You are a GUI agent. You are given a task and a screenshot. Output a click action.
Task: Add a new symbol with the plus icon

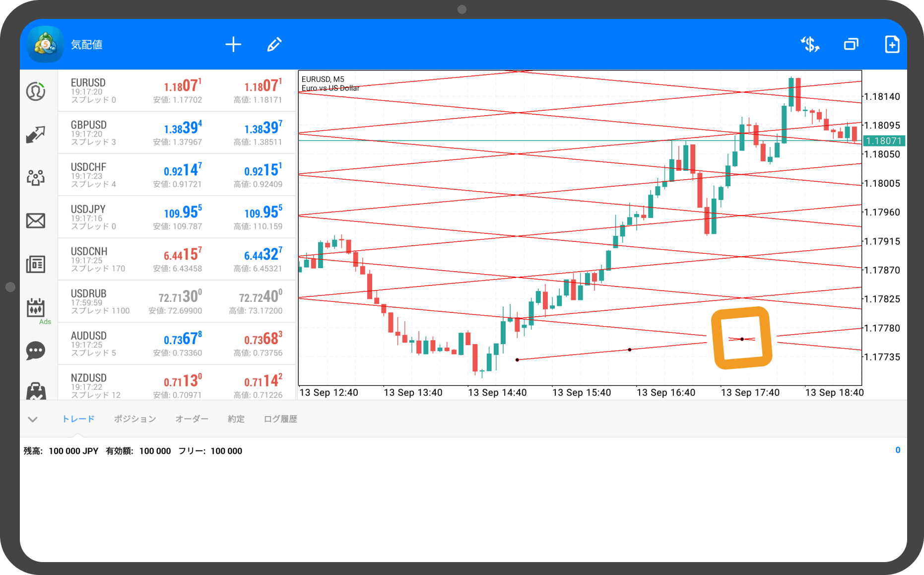[233, 44]
